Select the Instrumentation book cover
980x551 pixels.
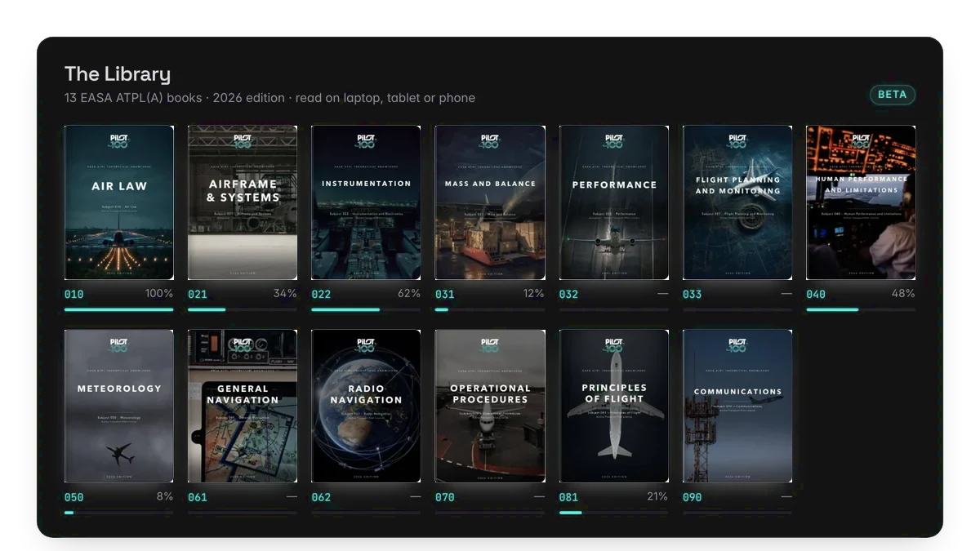[366, 202]
